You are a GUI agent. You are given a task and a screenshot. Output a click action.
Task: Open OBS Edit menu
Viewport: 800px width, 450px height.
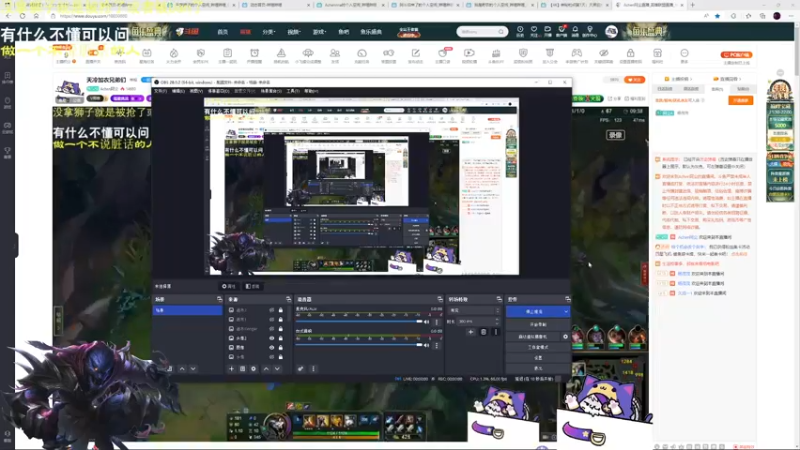[x=178, y=91]
